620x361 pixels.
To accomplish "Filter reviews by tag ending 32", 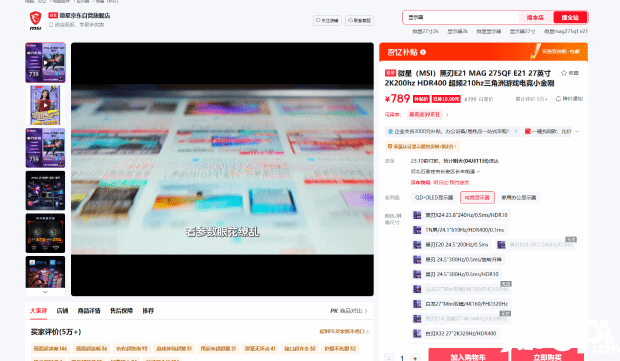I will click(340, 348).
